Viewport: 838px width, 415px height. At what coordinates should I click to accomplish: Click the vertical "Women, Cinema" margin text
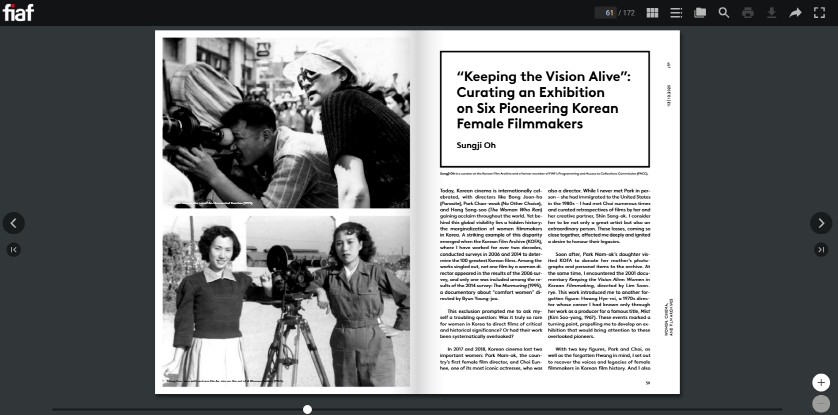[669, 317]
